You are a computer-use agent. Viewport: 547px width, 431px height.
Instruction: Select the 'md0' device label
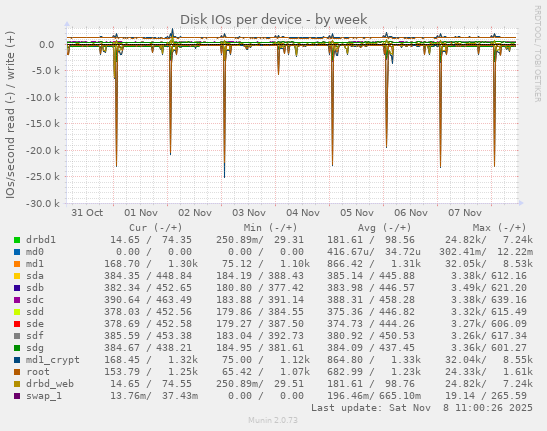pyautogui.click(x=35, y=252)
